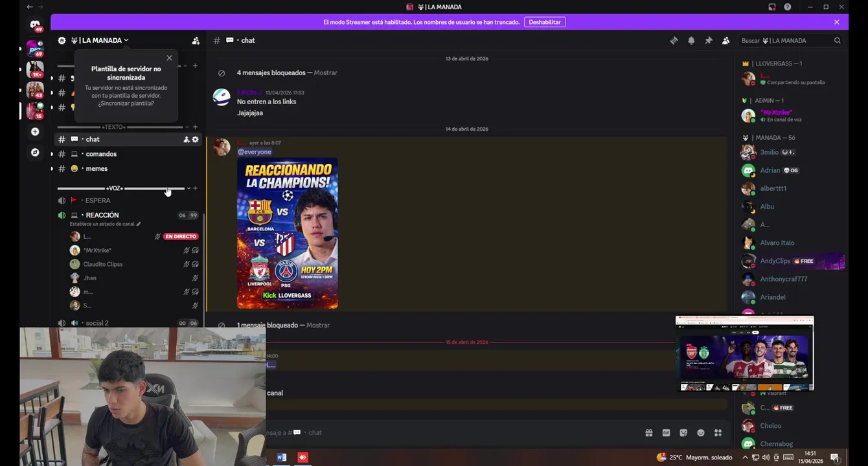Open Windows notification center icon

coord(835,458)
